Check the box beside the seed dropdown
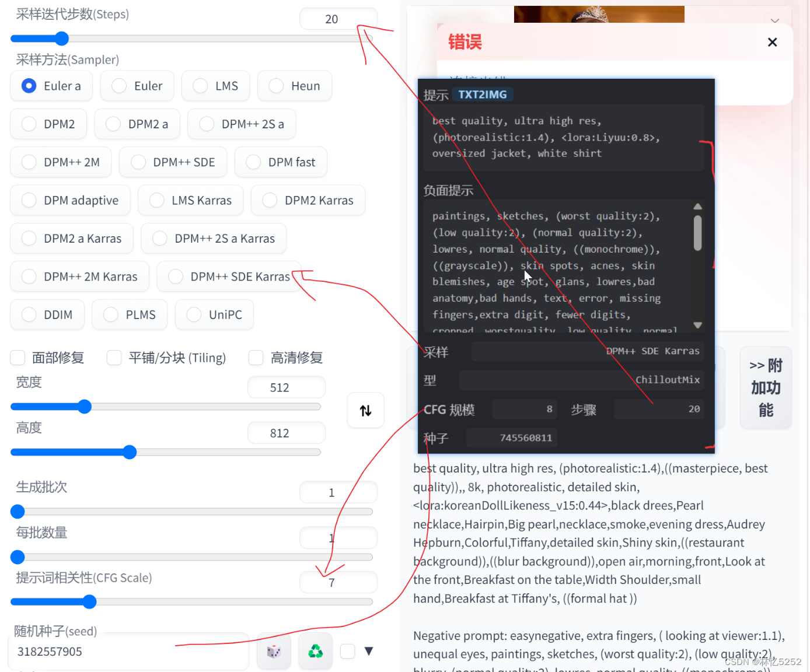The width and height of the screenshot is (810, 672). [x=347, y=651]
